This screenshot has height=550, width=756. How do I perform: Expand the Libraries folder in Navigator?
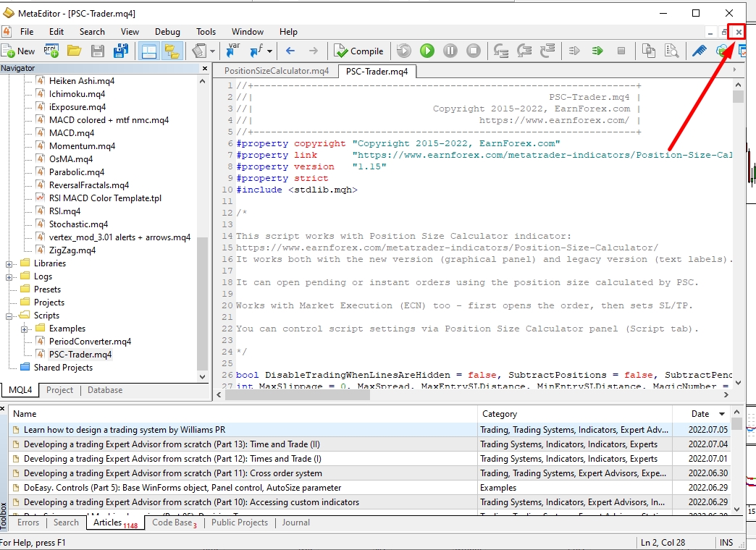pyautogui.click(x=10, y=263)
